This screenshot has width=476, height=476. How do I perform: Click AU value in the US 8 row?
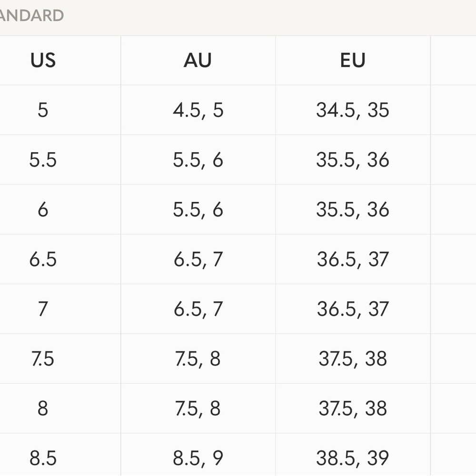coord(198,408)
